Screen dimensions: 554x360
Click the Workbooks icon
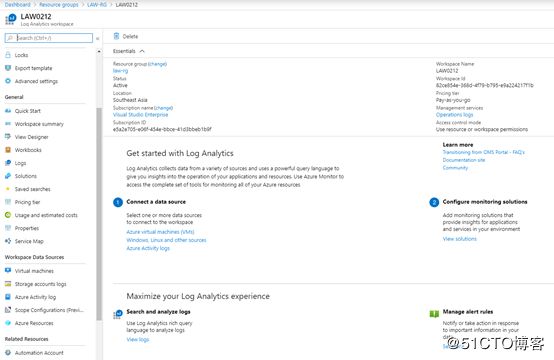tap(8, 150)
